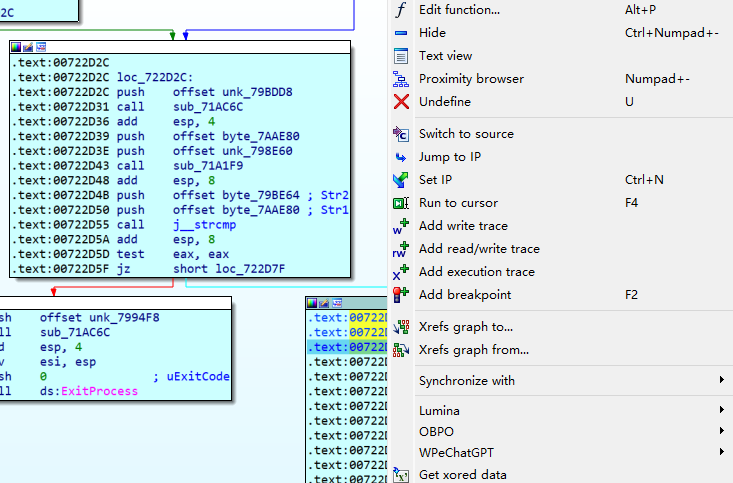This screenshot has width=733, height=483.
Task: Click offset unk_798E60 operand
Action: point(232,151)
